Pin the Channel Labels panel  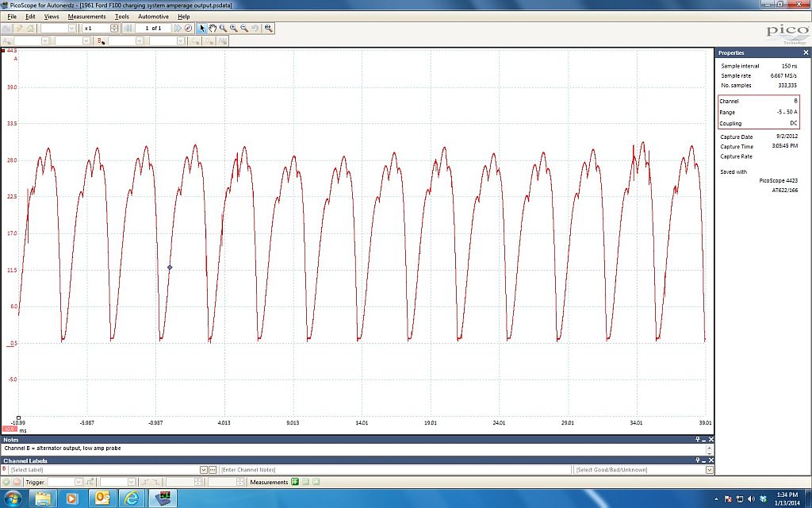(698, 460)
